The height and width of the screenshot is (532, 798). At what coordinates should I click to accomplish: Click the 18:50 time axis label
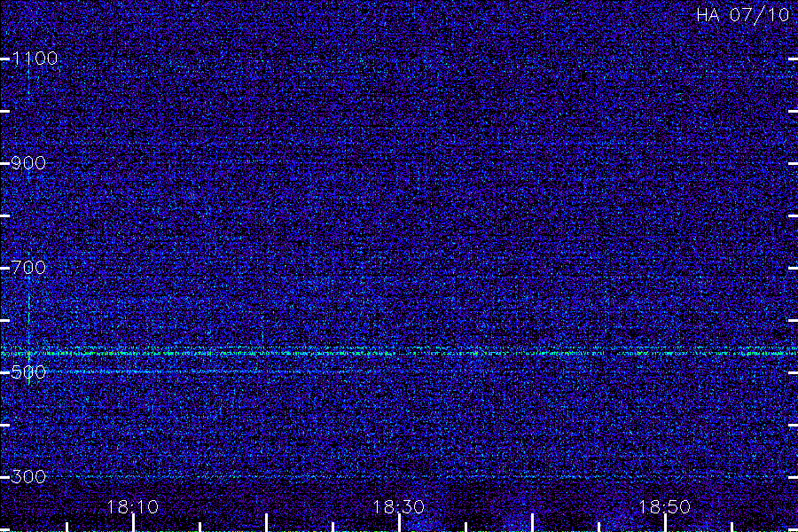click(665, 507)
